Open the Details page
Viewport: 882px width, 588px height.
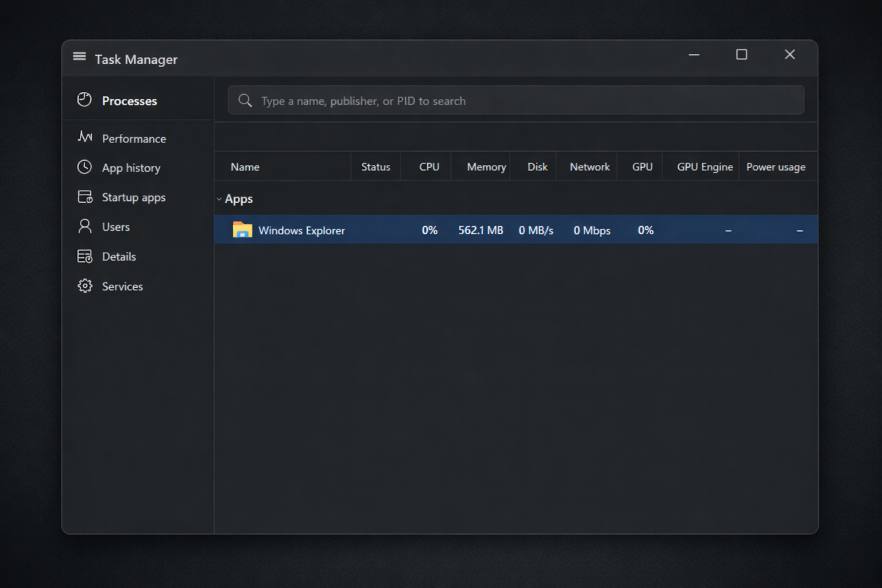pyautogui.click(x=138, y=257)
